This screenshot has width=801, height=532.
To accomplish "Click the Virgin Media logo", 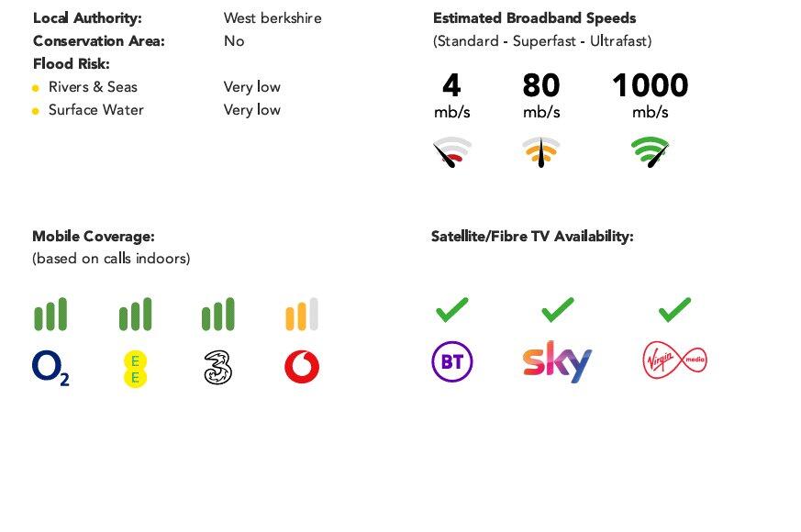I will 674,360.
